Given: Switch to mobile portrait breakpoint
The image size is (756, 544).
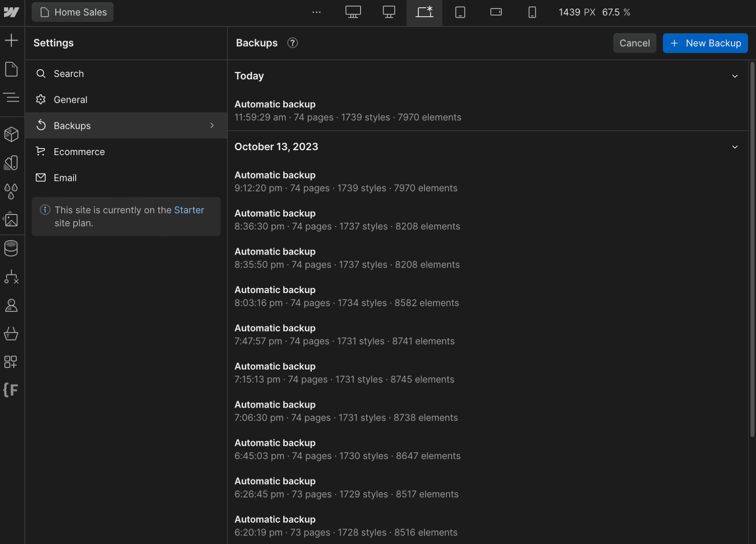Looking at the screenshot, I should coord(532,12).
